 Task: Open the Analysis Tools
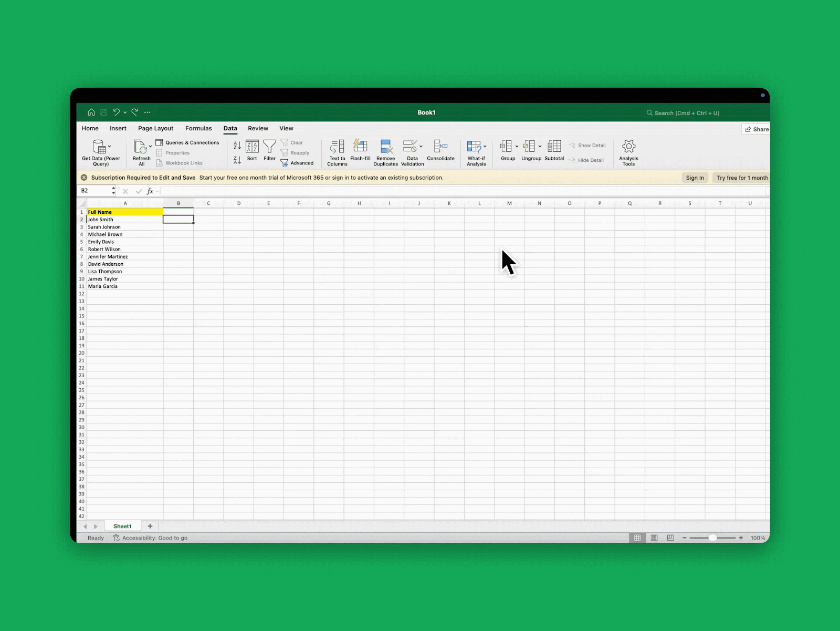[628, 152]
